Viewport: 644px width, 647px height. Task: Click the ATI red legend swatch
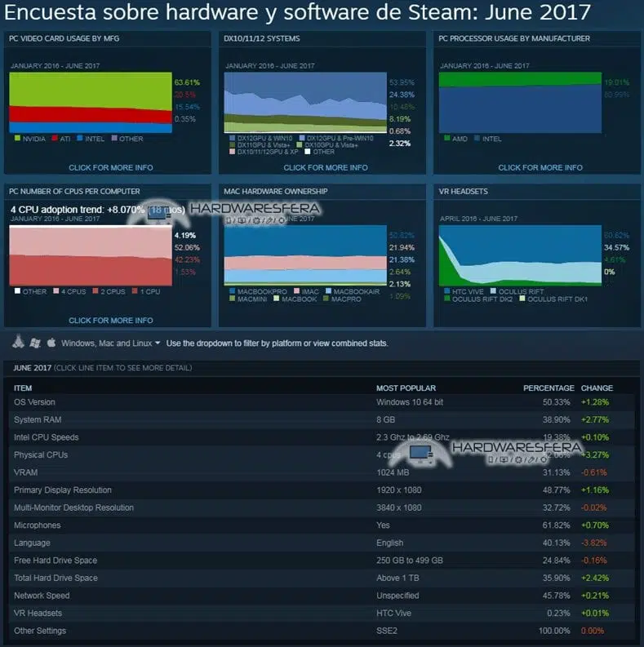[x=55, y=138]
